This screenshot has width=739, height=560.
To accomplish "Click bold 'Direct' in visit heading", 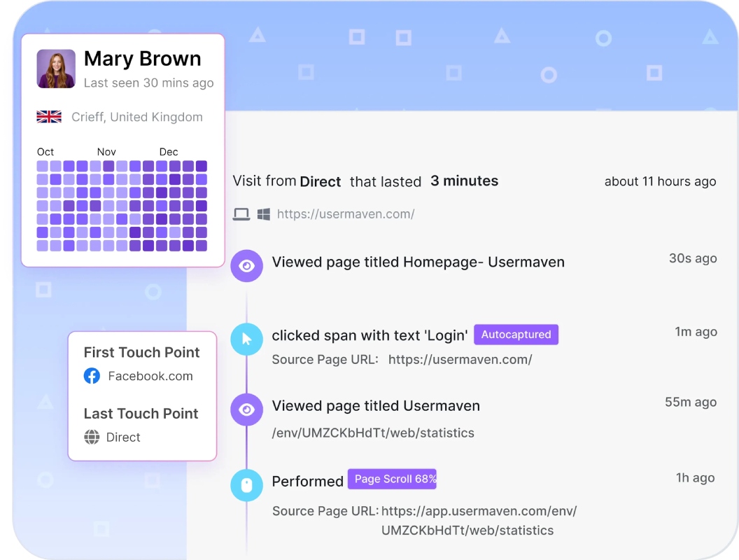I will pos(320,181).
